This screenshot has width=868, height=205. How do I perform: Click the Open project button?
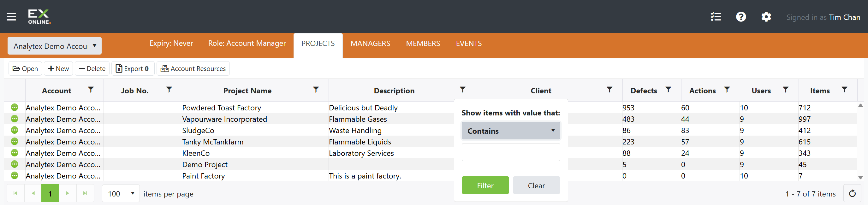click(x=25, y=68)
